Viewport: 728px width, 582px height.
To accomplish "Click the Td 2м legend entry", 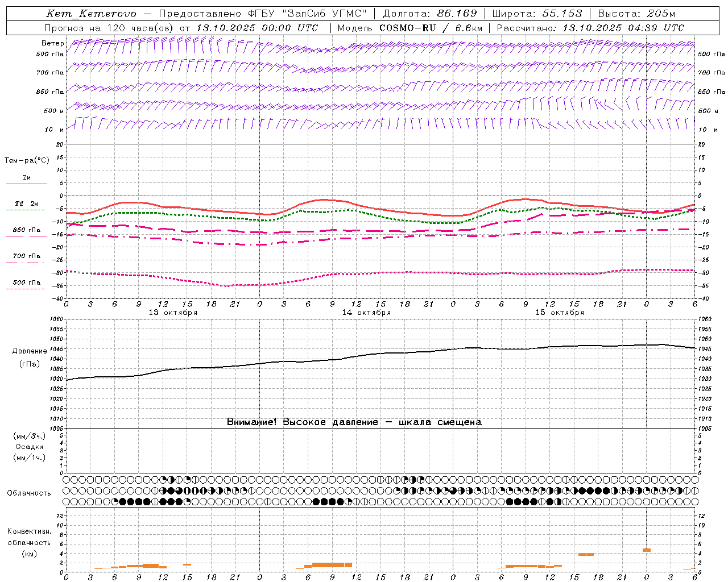I will tap(26, 203).
